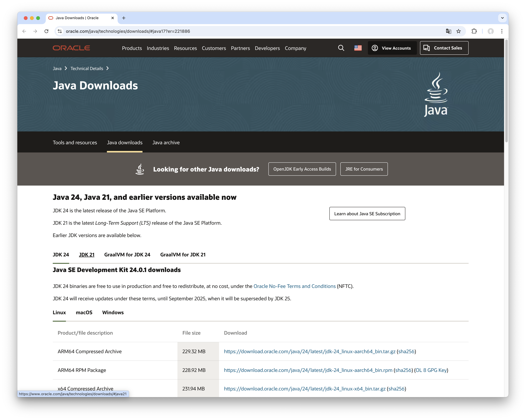Open sha256 for ARM64 RPM Package
The width and height of the screenshot is (526, 420).
[403, 370]
